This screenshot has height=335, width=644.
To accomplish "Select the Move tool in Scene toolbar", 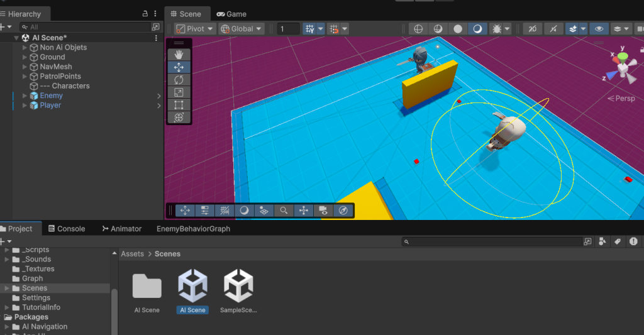I will point(179,67).
